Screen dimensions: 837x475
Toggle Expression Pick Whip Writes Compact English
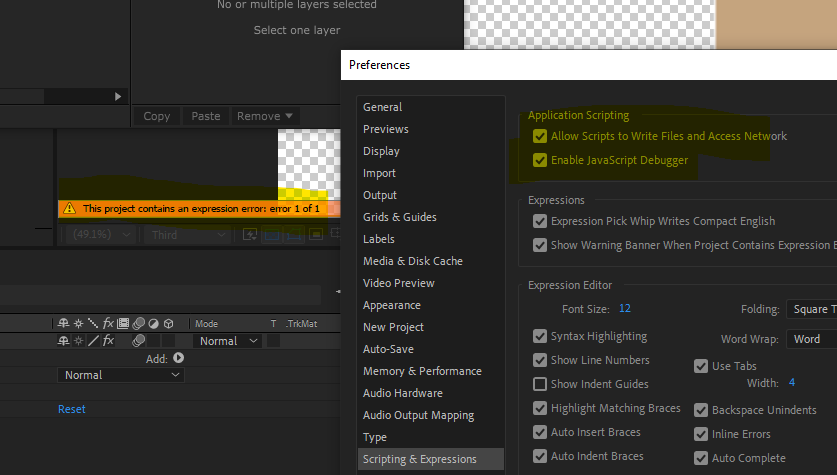point(540,221)
